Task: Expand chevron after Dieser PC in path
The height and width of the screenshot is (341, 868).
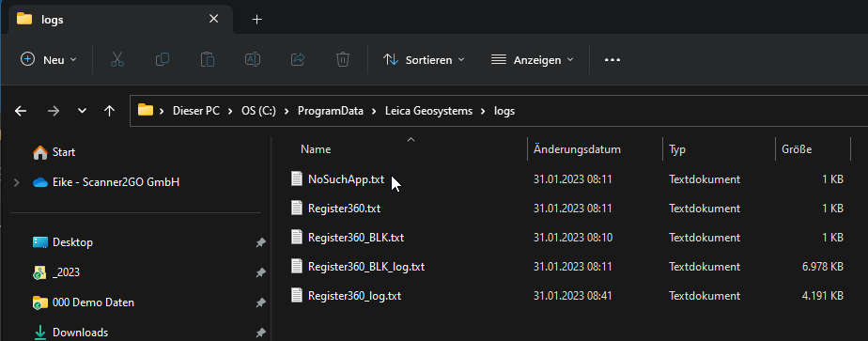Action: point(231,111)
